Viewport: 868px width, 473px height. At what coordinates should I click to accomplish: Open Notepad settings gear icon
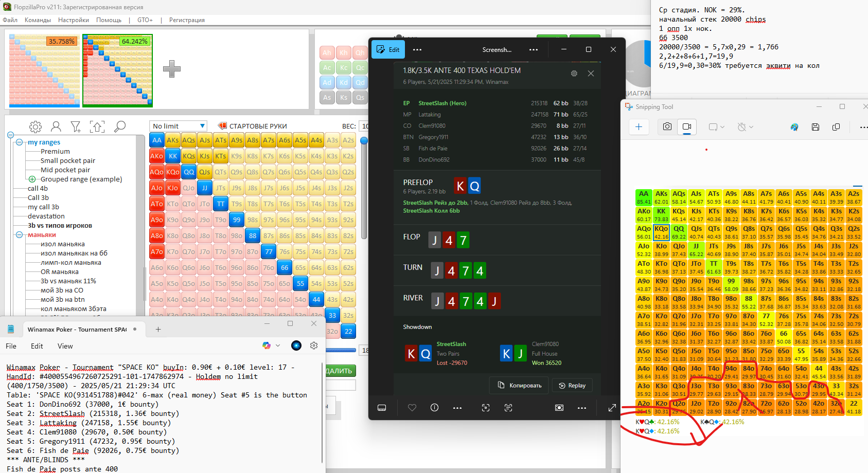(x=314, y=345)
